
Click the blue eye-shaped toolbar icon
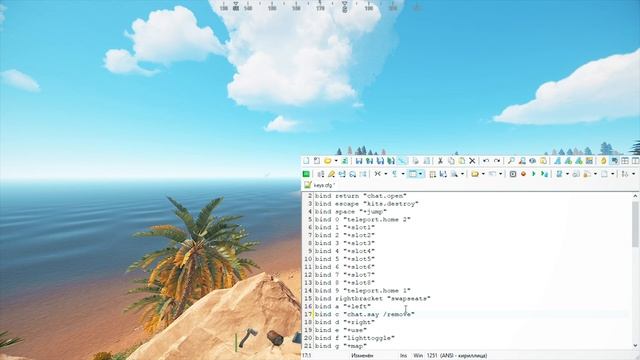coord(533,161)
